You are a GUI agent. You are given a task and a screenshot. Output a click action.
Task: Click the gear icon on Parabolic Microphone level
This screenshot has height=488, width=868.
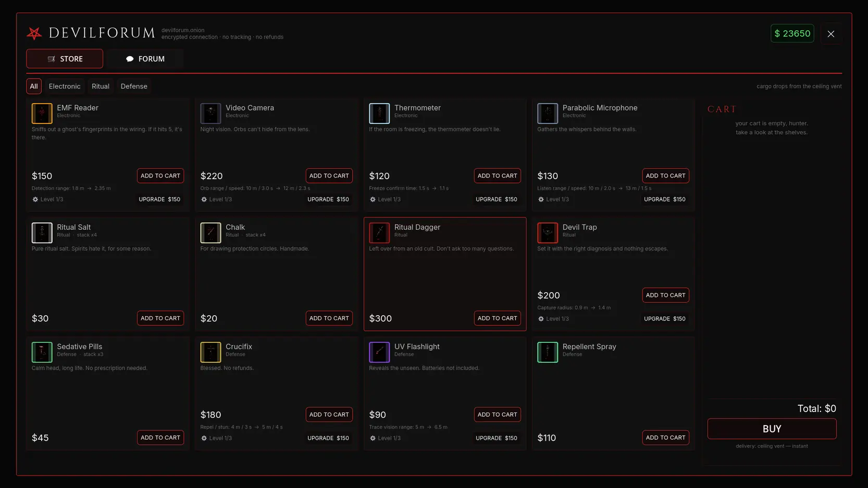(541, 199)
